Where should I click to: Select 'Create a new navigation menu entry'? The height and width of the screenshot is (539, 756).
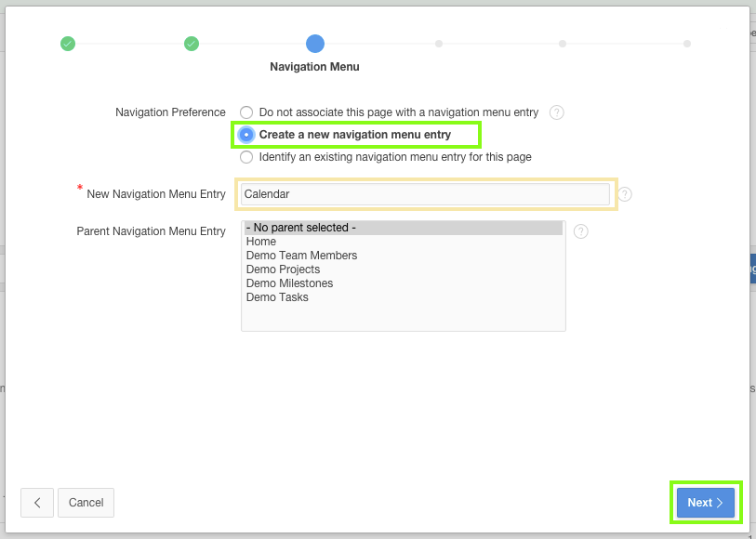point(246,135)
